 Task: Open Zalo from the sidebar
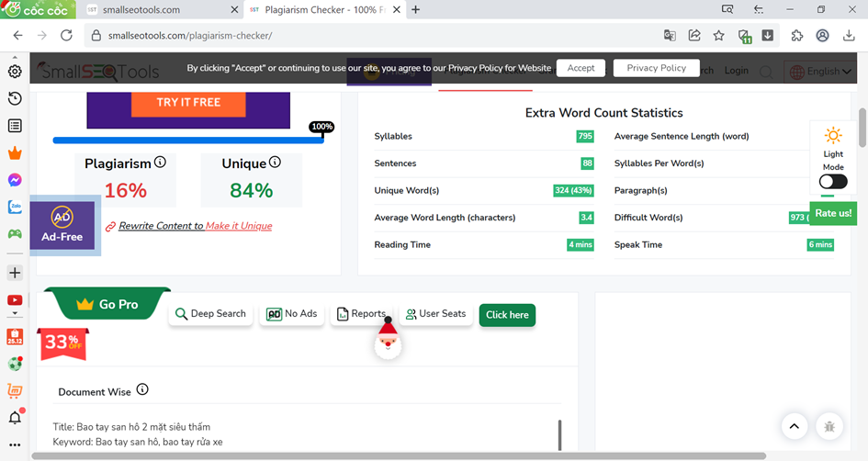click(15, 207)
